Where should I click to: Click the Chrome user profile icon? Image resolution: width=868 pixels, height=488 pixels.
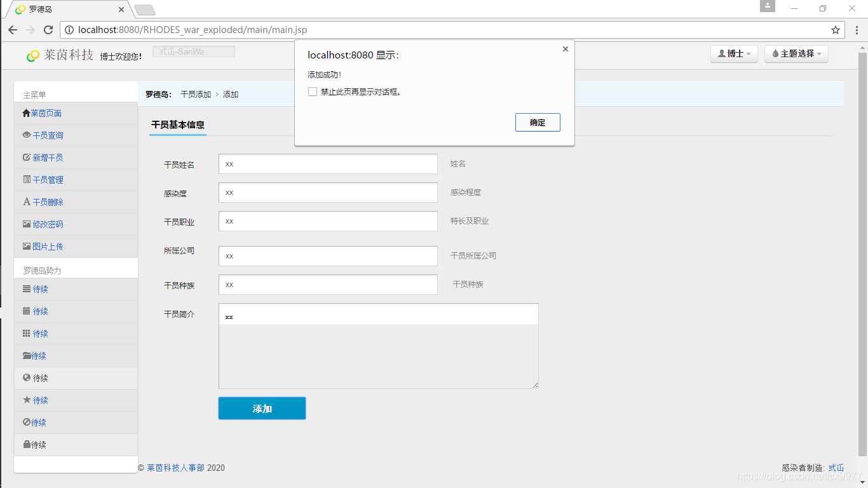click(x=768, y=6)
